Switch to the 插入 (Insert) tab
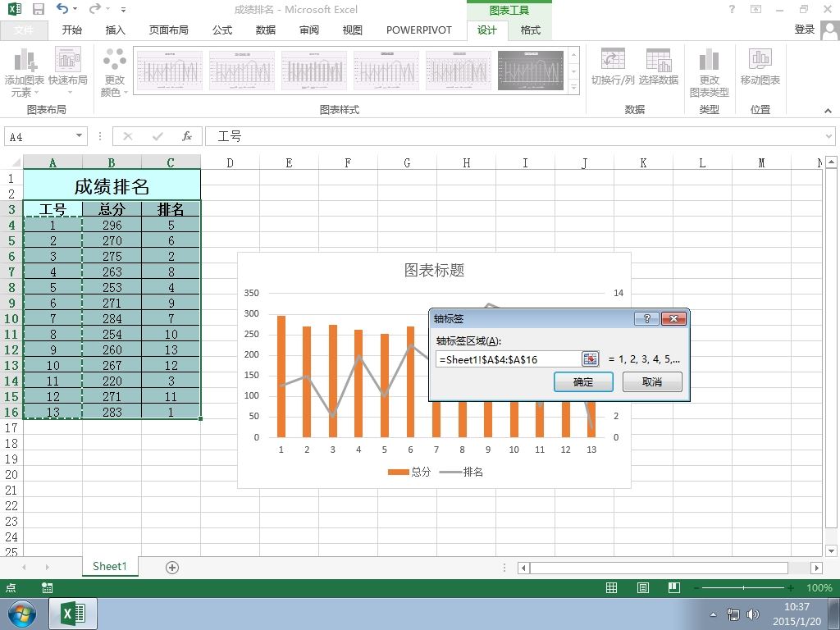 pos(115,30)
